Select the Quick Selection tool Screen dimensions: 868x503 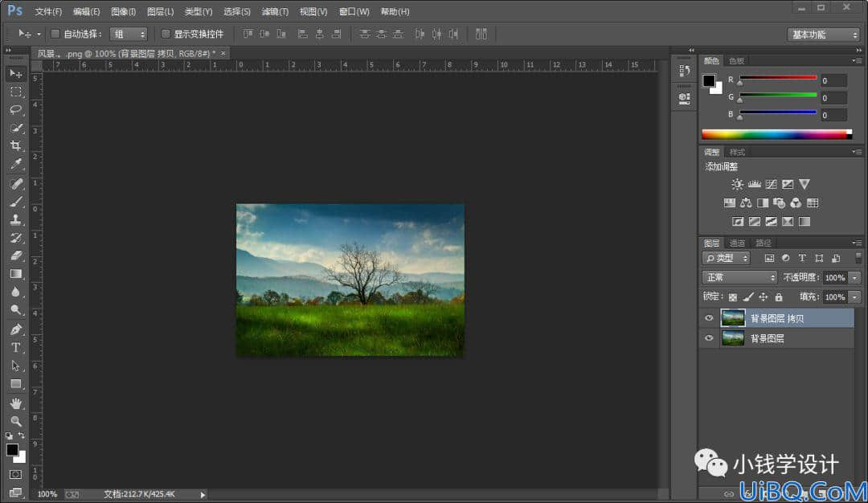tap(15, 128)
